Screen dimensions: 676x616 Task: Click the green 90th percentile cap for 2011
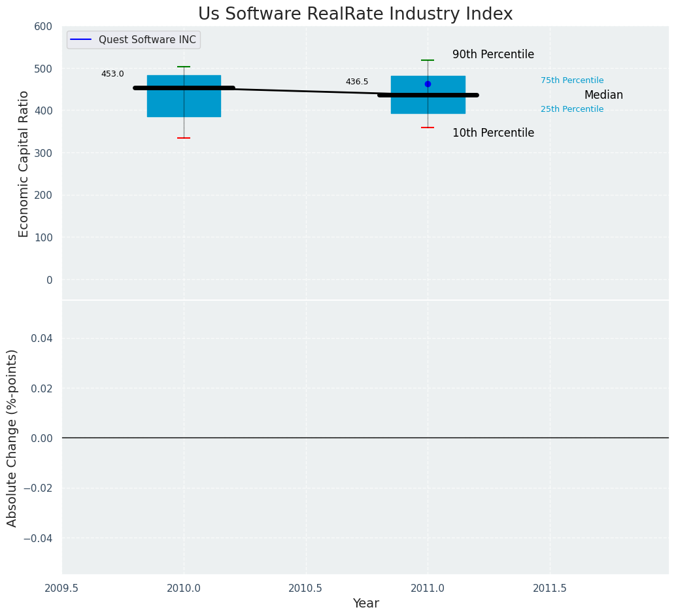tap(428, 60)
